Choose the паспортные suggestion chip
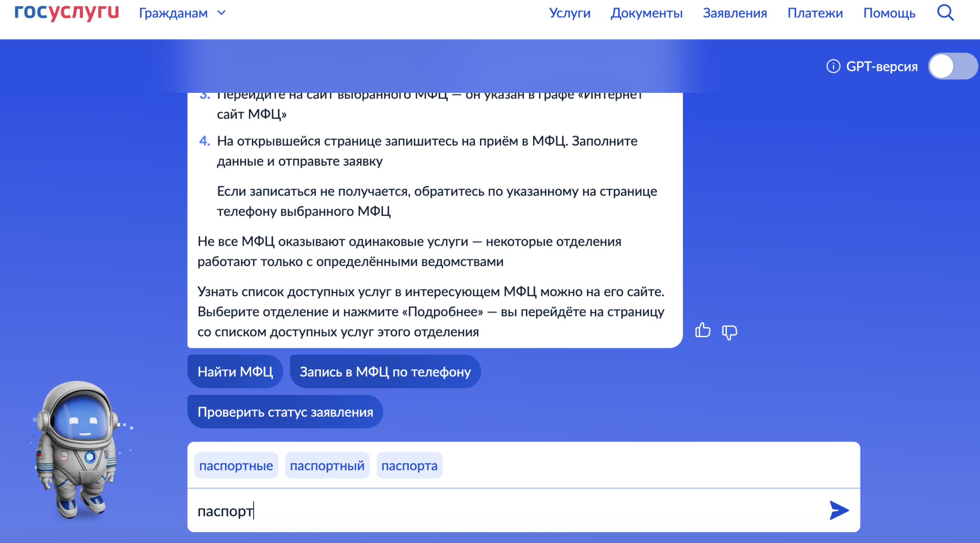The image size is (980, 543). pos(236,465)
